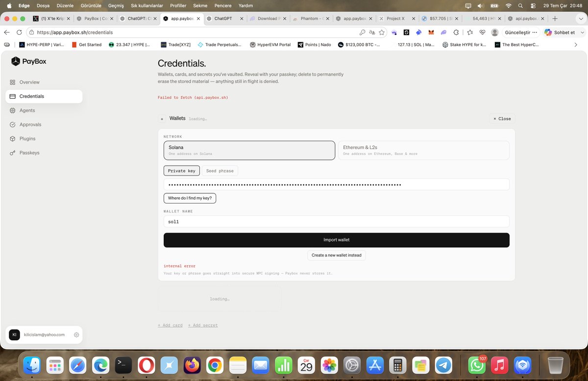Open Opera from the dock

click(x=147, y=365)
